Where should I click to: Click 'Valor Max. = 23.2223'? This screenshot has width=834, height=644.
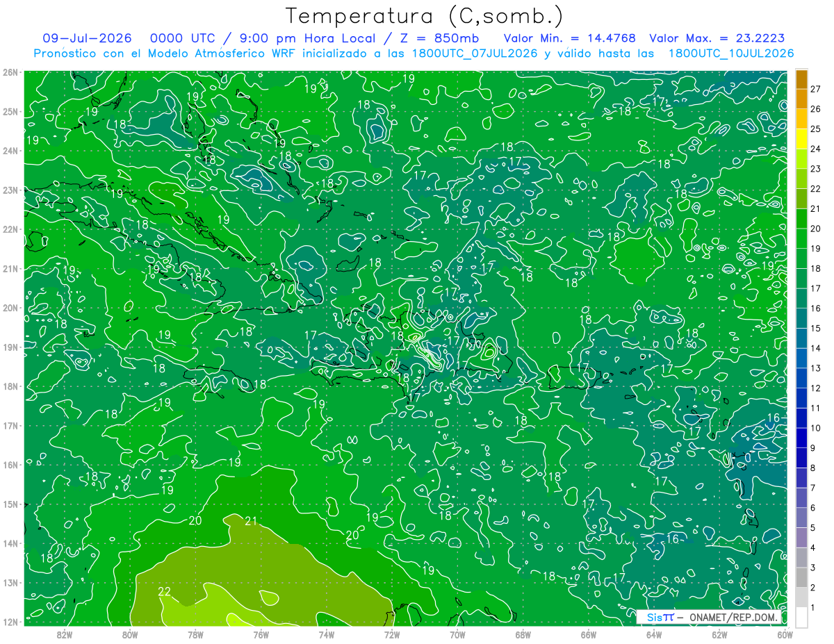pos(717,38)
